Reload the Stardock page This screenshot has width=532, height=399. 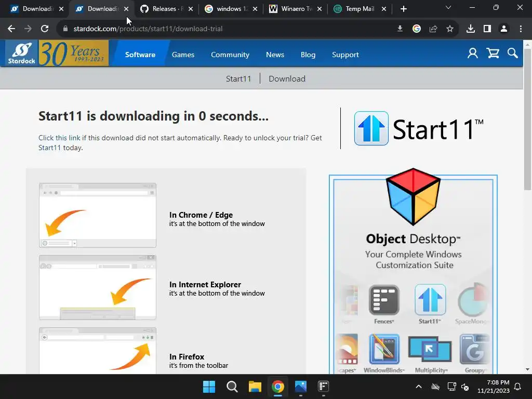coord(45,29)
